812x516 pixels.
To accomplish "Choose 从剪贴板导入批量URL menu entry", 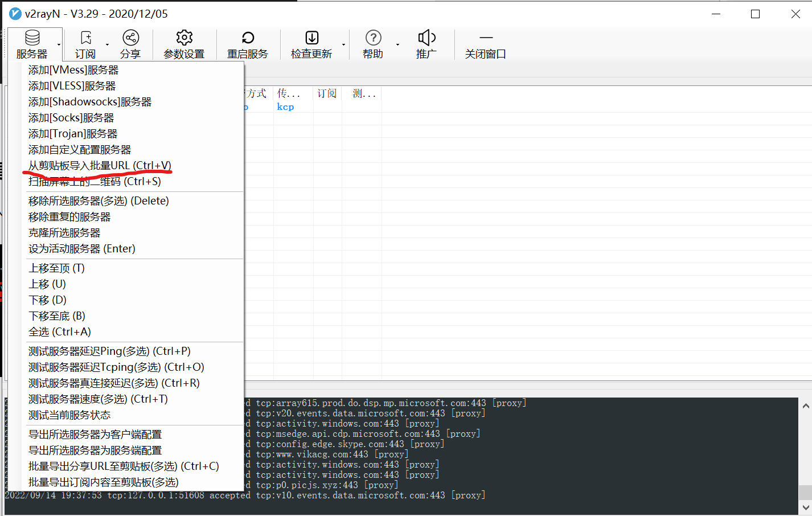I will coord(100,166).
